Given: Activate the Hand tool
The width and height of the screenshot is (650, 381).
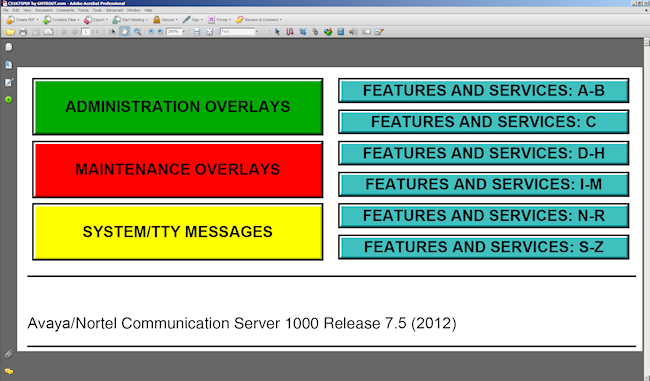Looking at the screenshot, I should pos(124,32).
